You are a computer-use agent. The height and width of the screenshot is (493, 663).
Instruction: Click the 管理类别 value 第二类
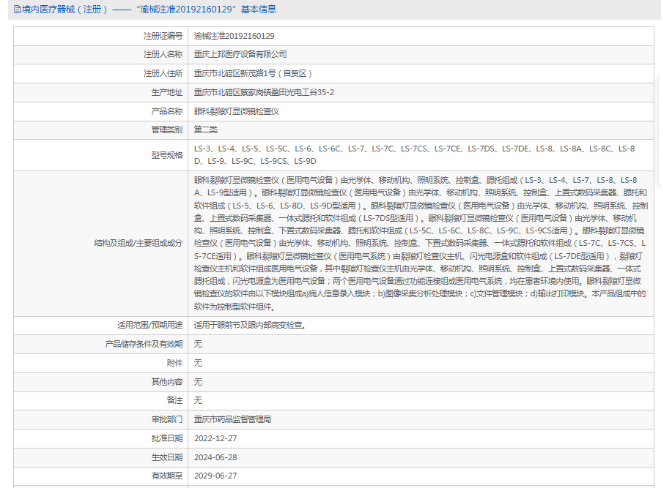(205, 130)
